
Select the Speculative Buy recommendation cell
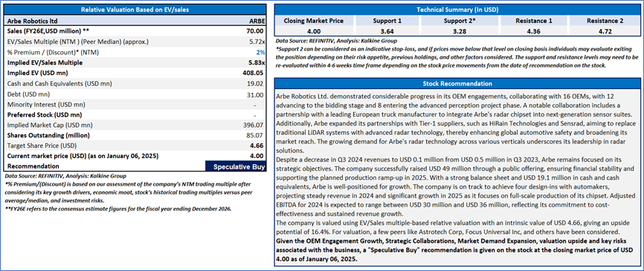pos(236,166)
